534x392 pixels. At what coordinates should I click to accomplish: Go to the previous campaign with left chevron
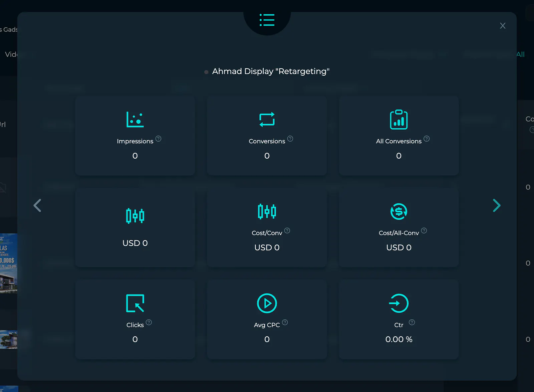(37, 205)
